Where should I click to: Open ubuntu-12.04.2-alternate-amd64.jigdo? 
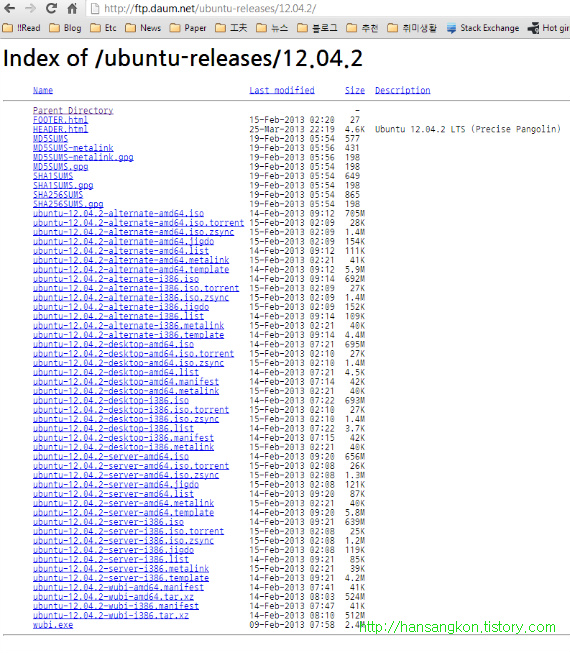pos(123,242)
